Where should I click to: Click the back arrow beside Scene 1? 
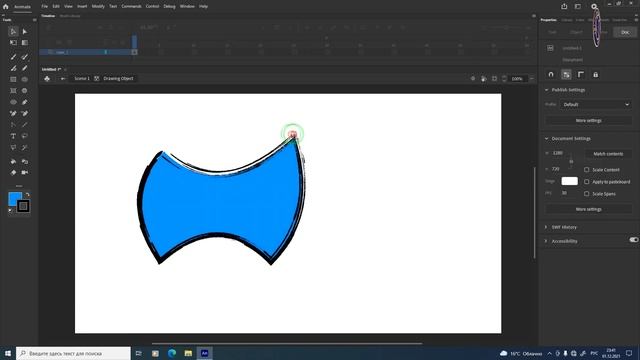(63, 78)
